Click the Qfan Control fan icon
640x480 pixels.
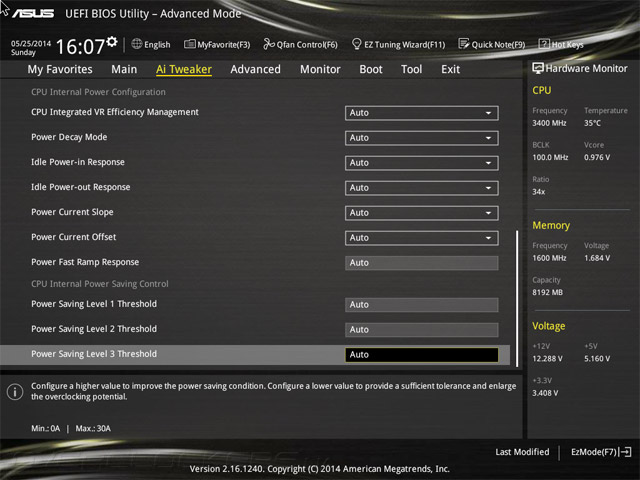coord(269,44)
